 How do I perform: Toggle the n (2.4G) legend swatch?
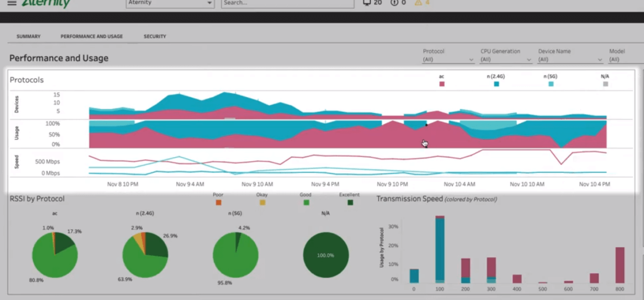496,84
